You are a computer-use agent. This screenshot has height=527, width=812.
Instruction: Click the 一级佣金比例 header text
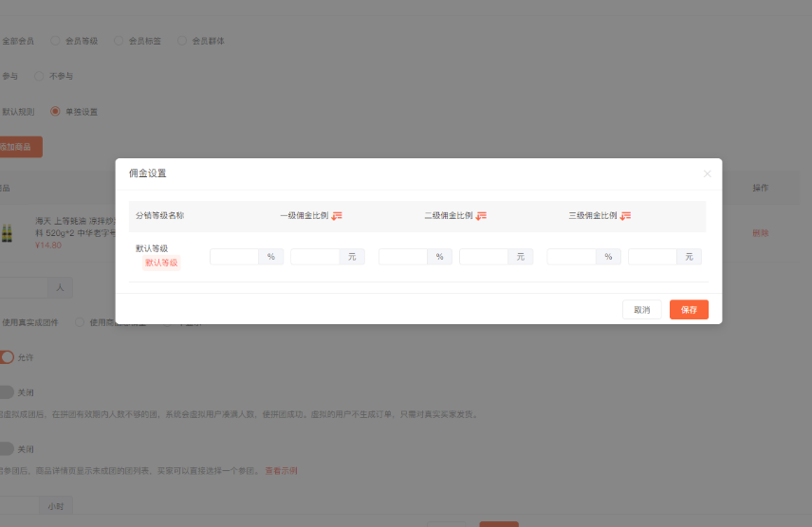click(x=304, y=215)
